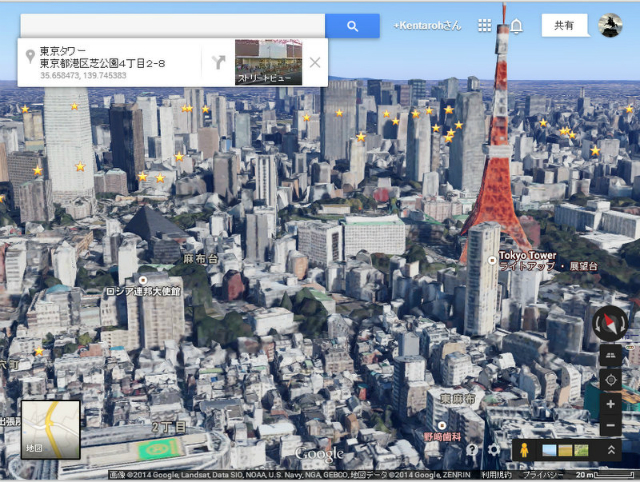This screenshot has width=640, height=482.
Task: Open the +Kentaroh Google+ profile link
Action: pyautogui.click(x=427, y=26)
